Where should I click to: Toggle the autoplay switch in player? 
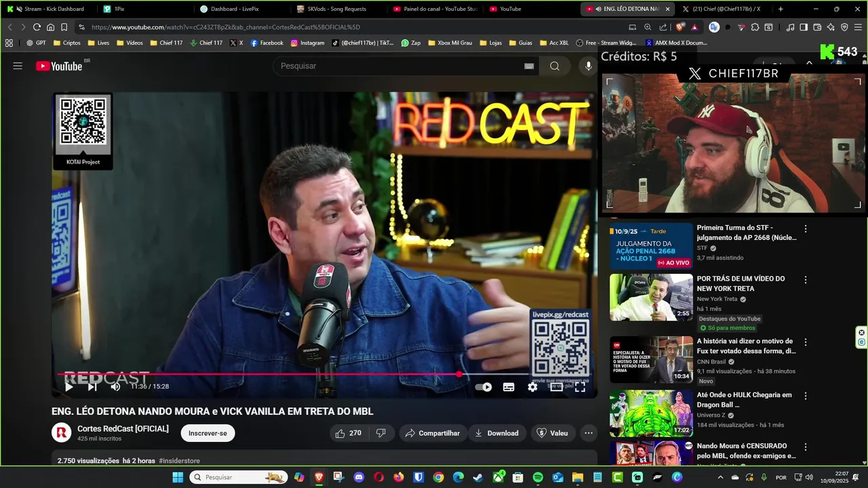(484, 387)
